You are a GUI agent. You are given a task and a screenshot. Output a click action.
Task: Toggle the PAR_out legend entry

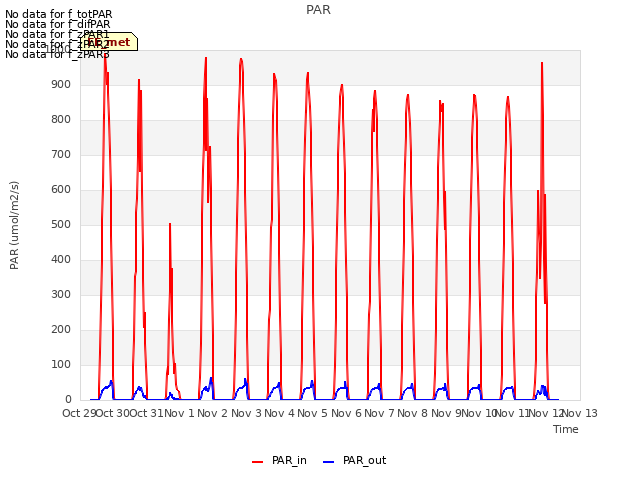point(354,460)
